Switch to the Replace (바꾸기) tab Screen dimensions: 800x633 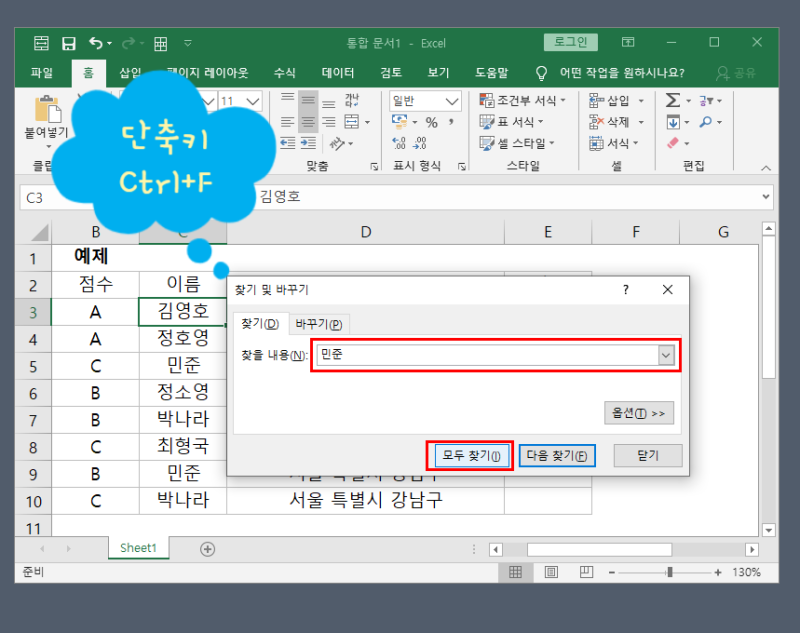[x=319, y=324]
